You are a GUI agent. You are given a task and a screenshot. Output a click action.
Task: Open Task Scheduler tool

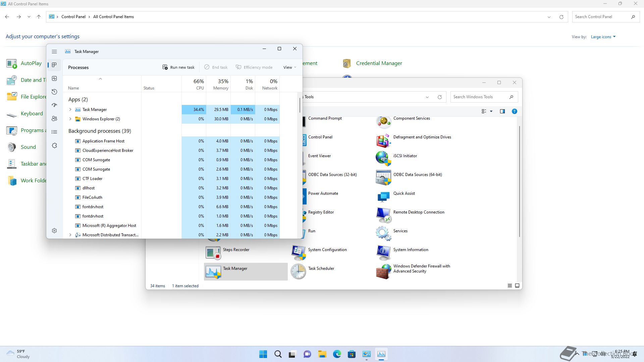click(313, 271)
